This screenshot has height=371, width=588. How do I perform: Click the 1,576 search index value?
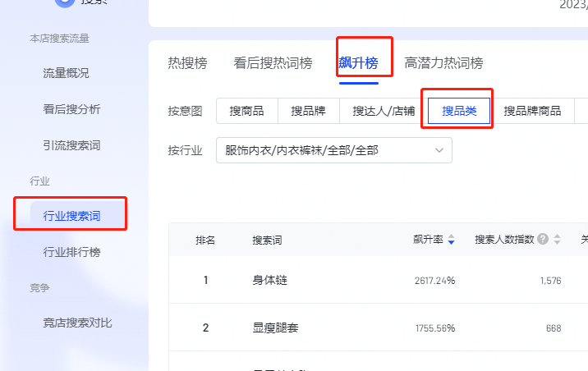(550, 281)
